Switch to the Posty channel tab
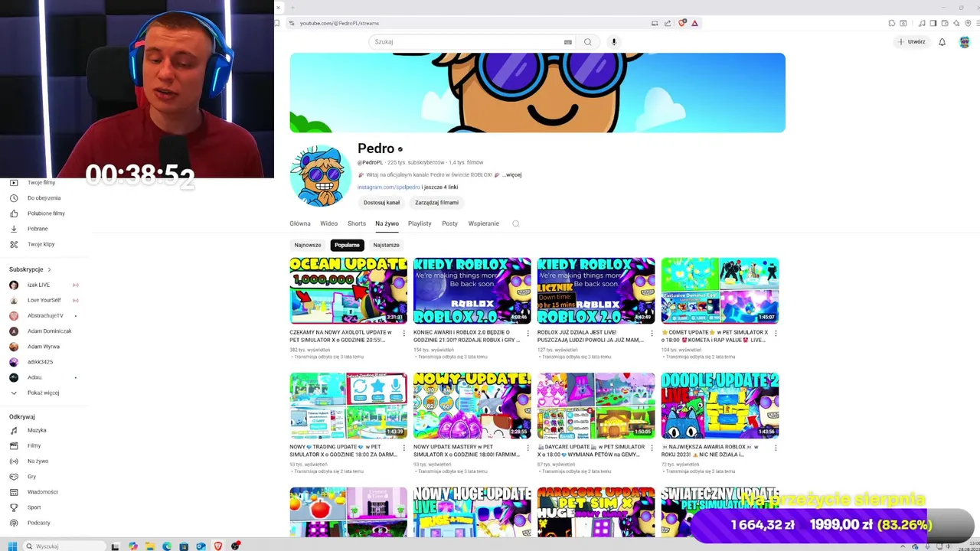The height and width of the screenshot is (551, 980). click(x=449, y=223)
